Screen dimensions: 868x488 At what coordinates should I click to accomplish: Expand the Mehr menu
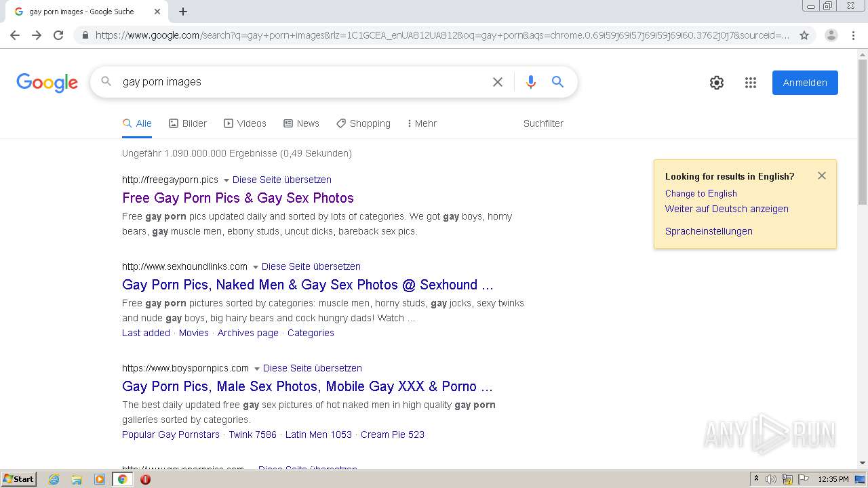[422, 123]
